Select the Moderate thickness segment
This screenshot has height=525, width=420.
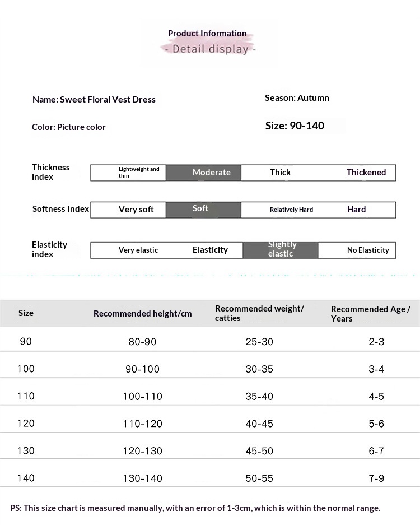(x=203, y=173)
